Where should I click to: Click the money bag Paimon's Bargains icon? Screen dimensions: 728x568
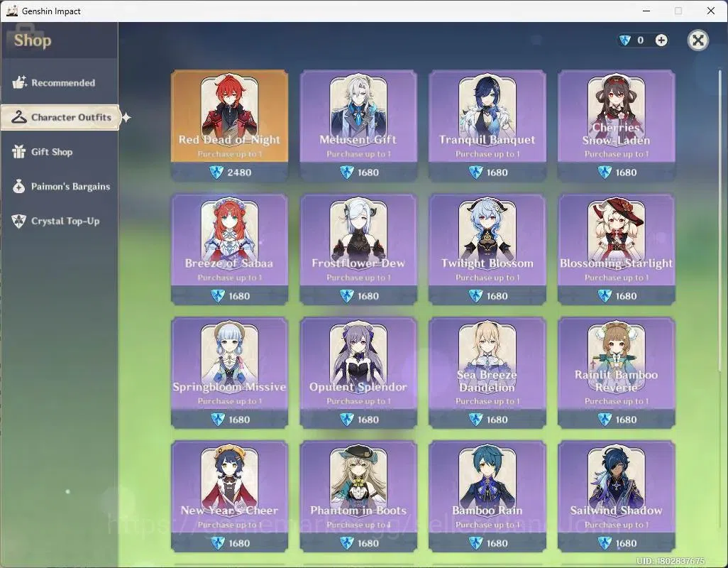18,186
